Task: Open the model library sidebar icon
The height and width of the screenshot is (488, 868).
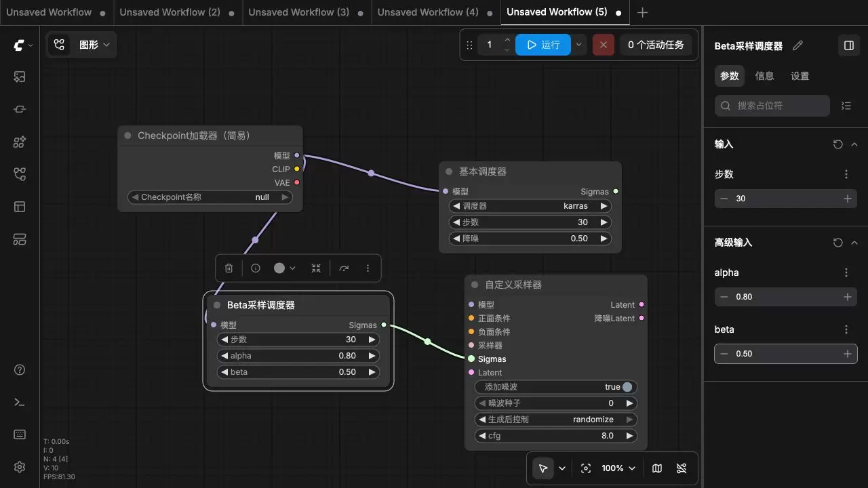Action: point(20,142)
